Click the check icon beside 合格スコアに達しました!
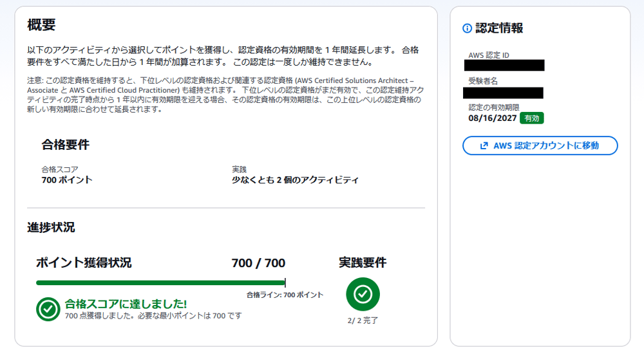 [x=48, y=310]
